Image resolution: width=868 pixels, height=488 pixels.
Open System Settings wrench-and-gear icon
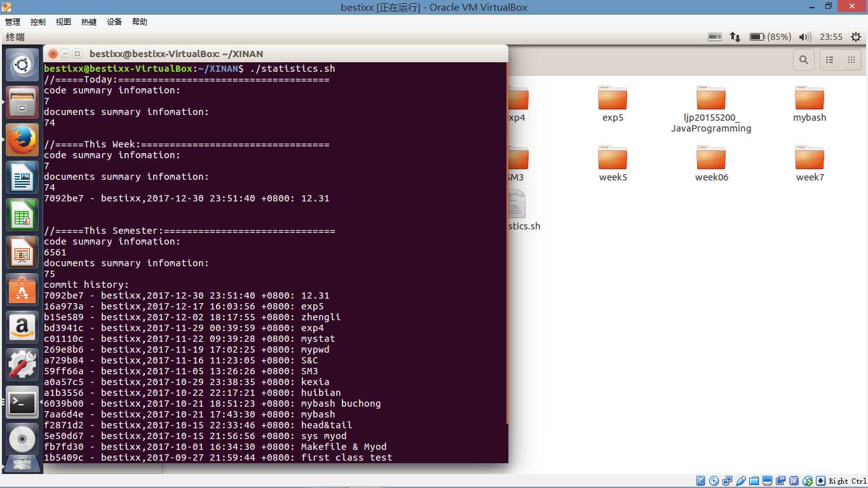point(22,365)
